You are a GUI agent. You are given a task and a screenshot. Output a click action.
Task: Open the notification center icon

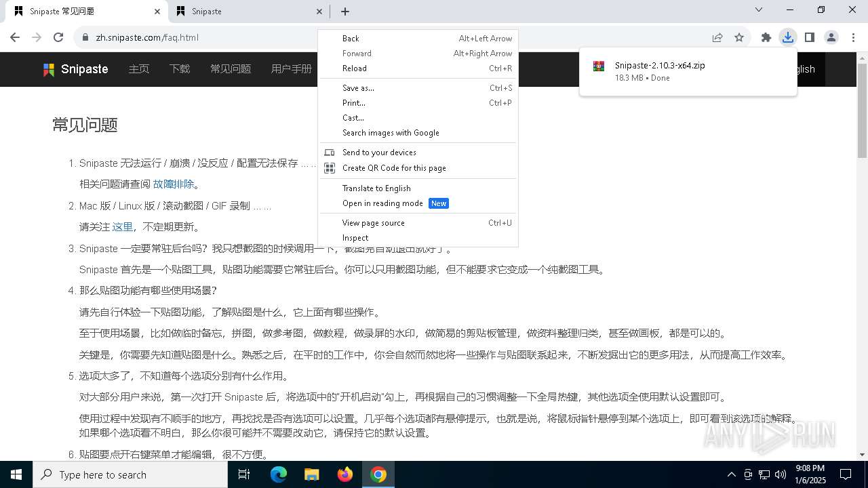(846, 474)
